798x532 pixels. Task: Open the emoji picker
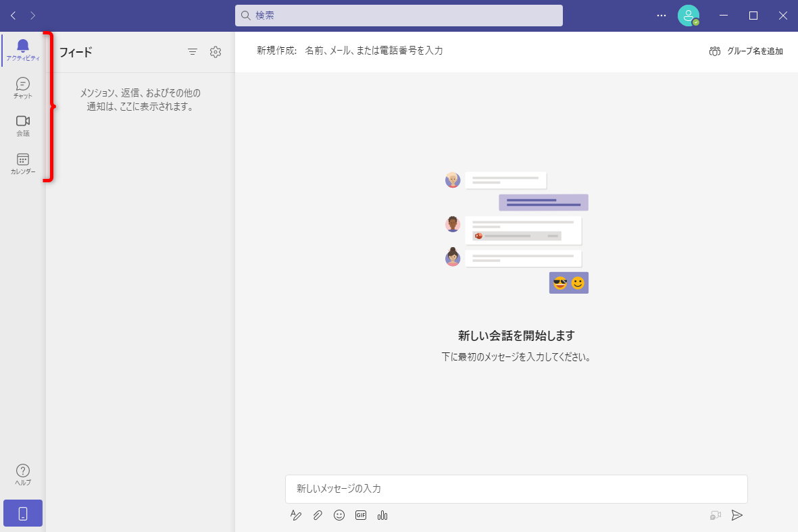[x=339, y=515]
